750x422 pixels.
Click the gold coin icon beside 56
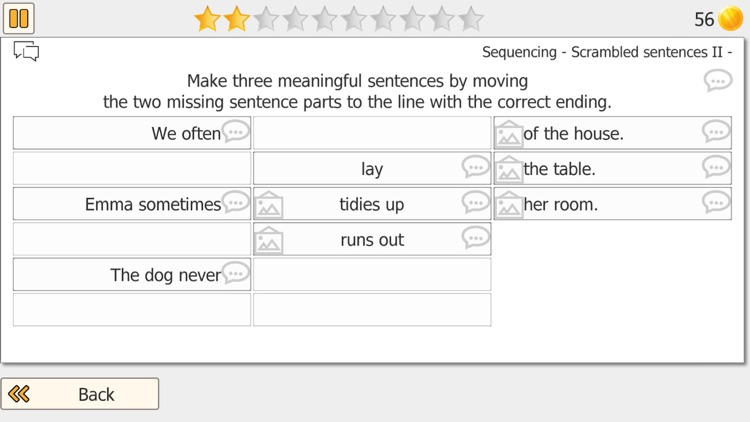click(x=730, y=19)
